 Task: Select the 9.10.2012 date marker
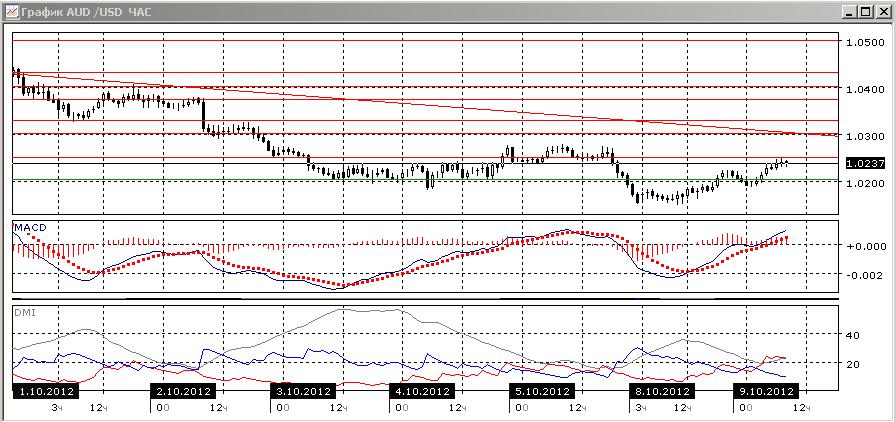click(x=766, y=392)
